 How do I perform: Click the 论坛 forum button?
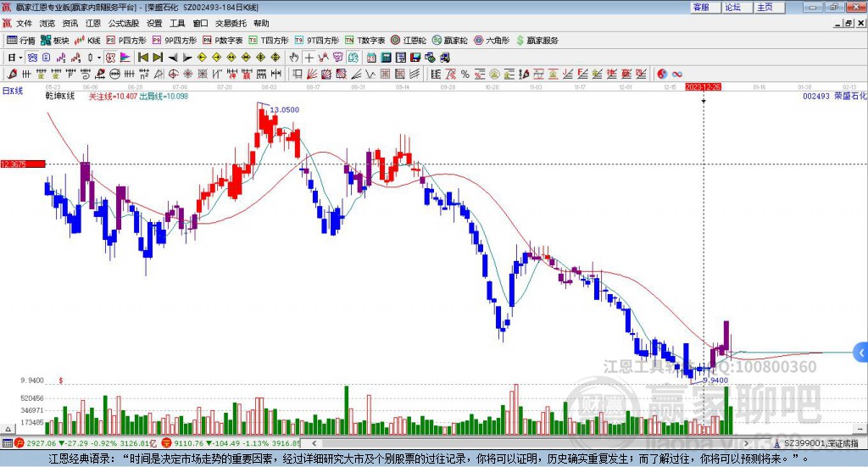click(x=737, y=7)
